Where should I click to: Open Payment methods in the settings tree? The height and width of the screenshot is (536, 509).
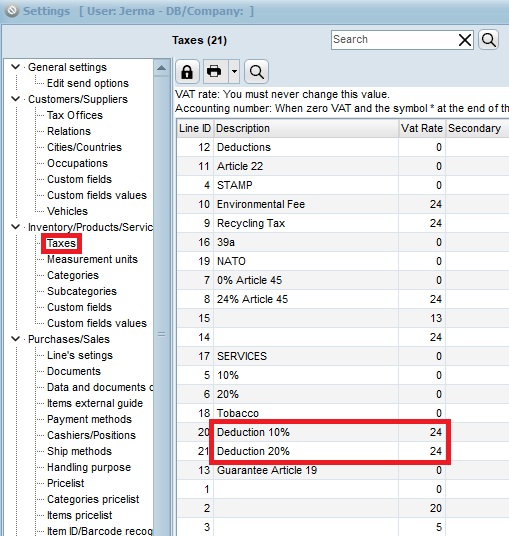point(89,419)
